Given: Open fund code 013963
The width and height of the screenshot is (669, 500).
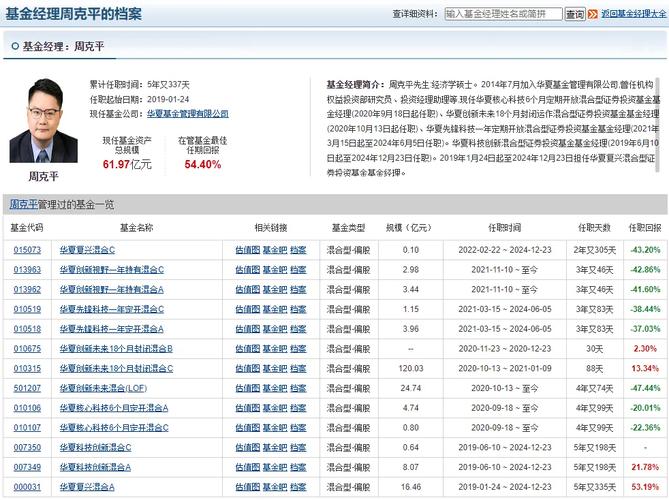Looking at the screenshot, I should [x=27, y=270].
